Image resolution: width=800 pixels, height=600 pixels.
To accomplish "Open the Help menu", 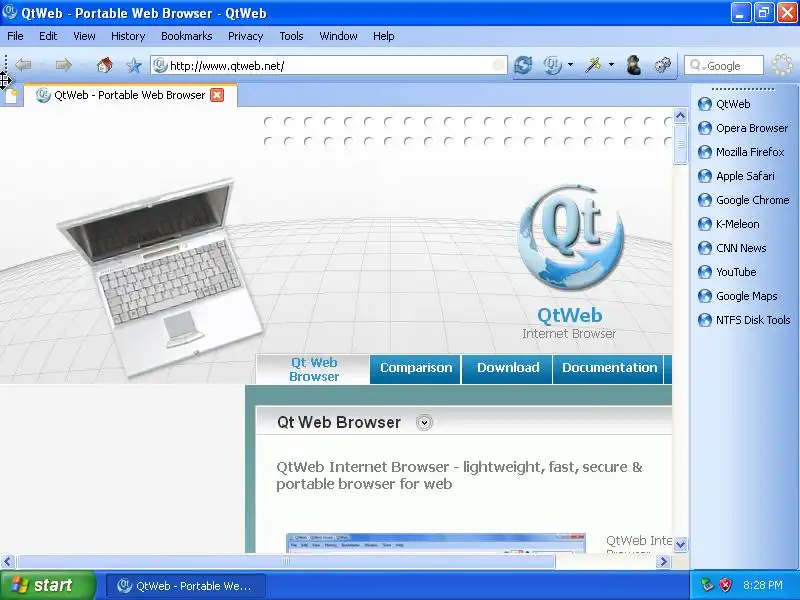I will click(x=384, y=36).
